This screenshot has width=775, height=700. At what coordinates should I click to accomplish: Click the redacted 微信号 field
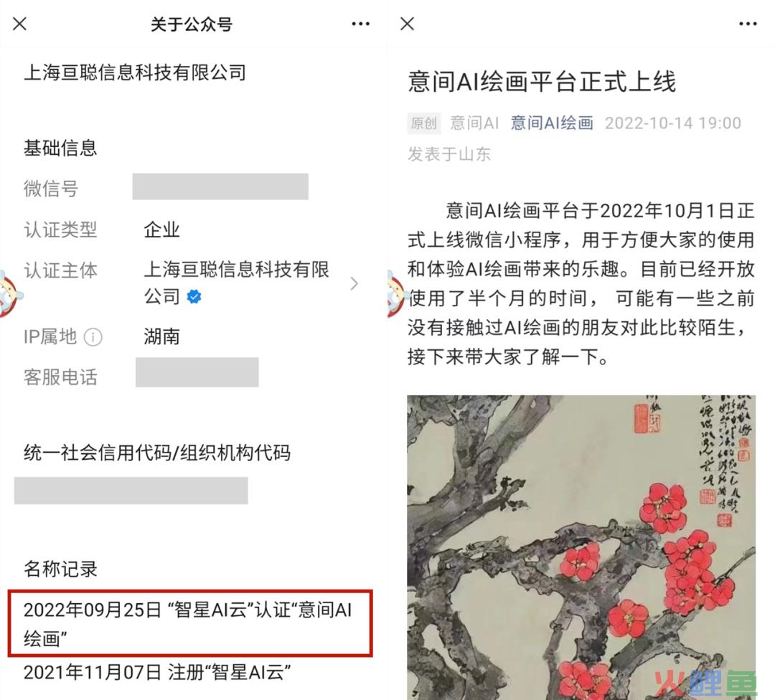click(220, 186)
